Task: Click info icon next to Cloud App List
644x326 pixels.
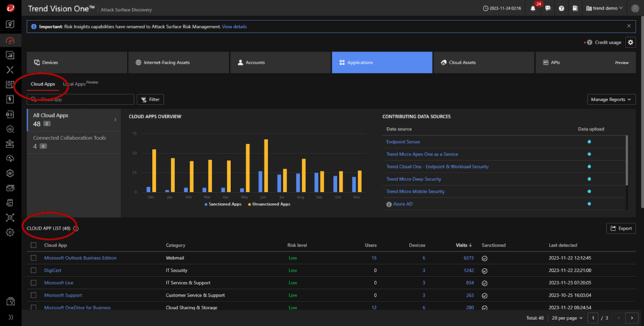Action: pos(75,229)
